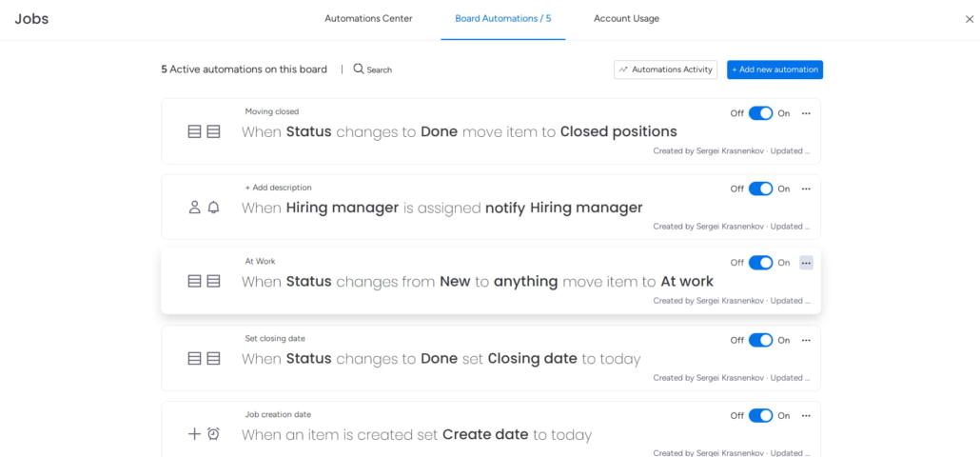980x457 pixels.
Task: Click the search magnifier icon
Action: 359,70
